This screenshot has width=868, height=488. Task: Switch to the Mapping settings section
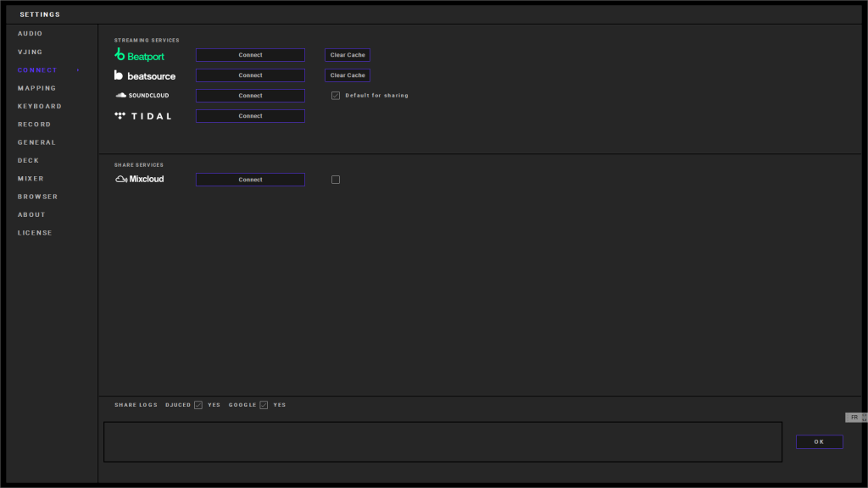click(x=37, y=88)
